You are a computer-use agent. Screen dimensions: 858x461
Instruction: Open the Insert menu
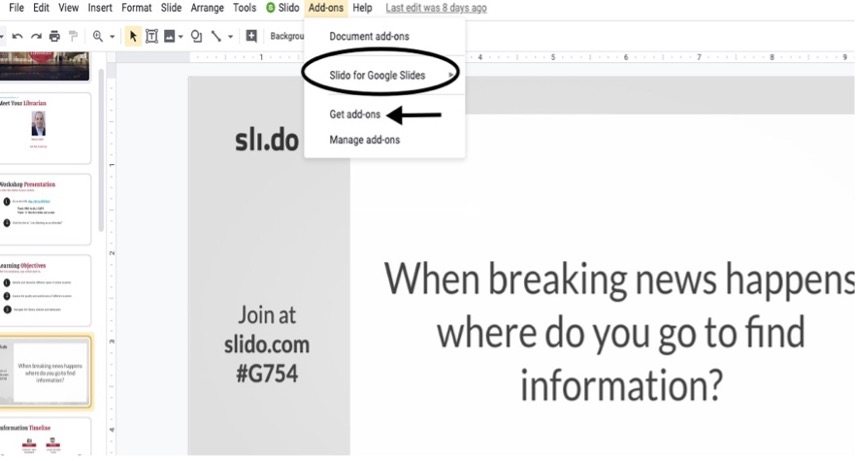pyautogui.click(x=100, y=8)
